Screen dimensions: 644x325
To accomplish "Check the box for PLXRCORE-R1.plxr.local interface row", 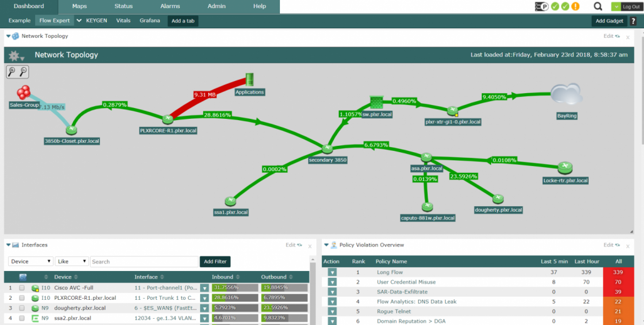I will [x=22, y=298].
